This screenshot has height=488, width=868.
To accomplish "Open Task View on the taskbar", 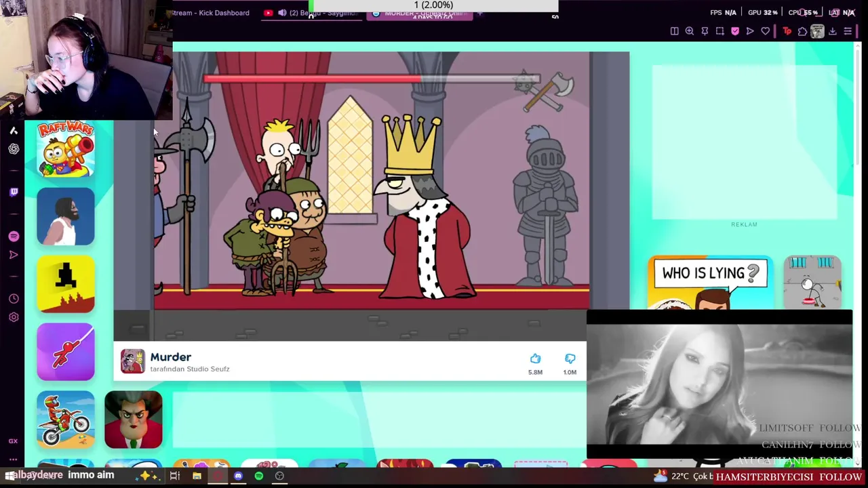I will click(175, 476).
